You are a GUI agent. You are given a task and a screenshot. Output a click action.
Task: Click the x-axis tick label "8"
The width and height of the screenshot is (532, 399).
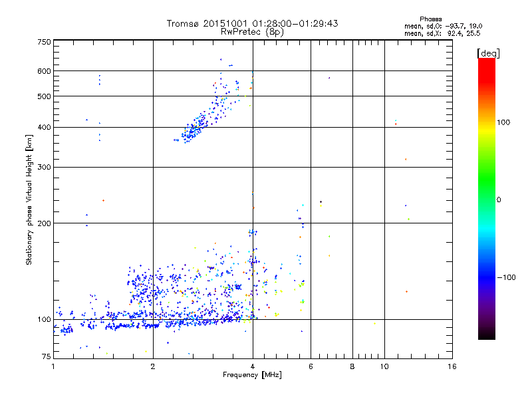coord(352,366)
